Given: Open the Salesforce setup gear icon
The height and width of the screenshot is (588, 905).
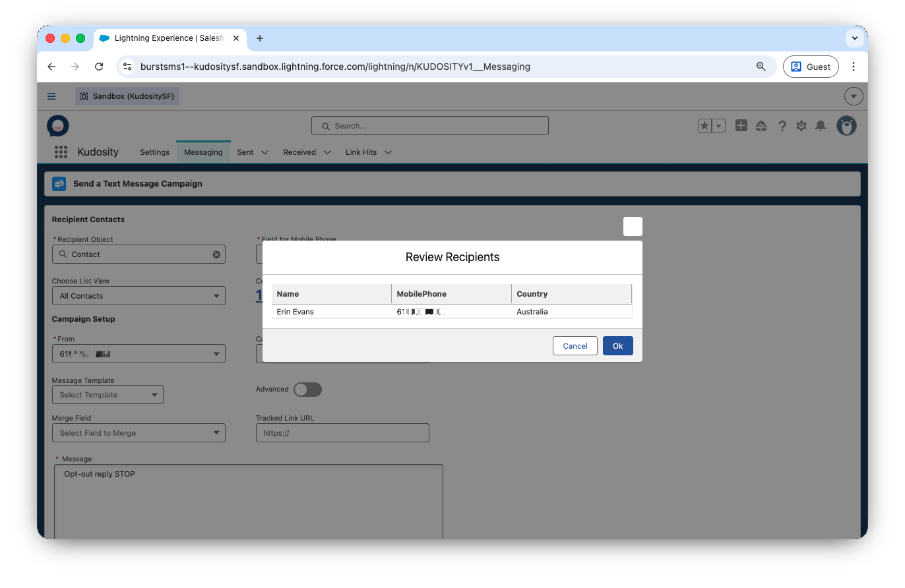Looking at the screenshot, I should 801,126.
